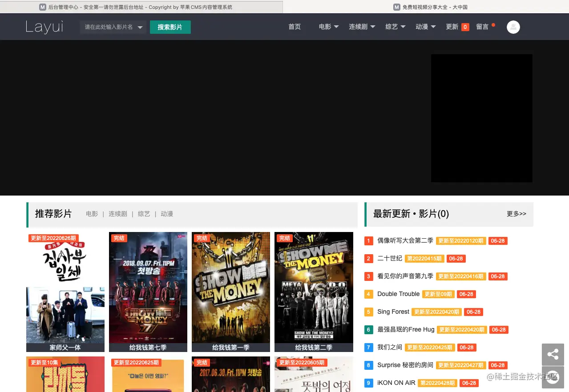Select 综艺 filter under 推荐影片
The width and height of the screenshot is (569, 392).
[144, 214]
